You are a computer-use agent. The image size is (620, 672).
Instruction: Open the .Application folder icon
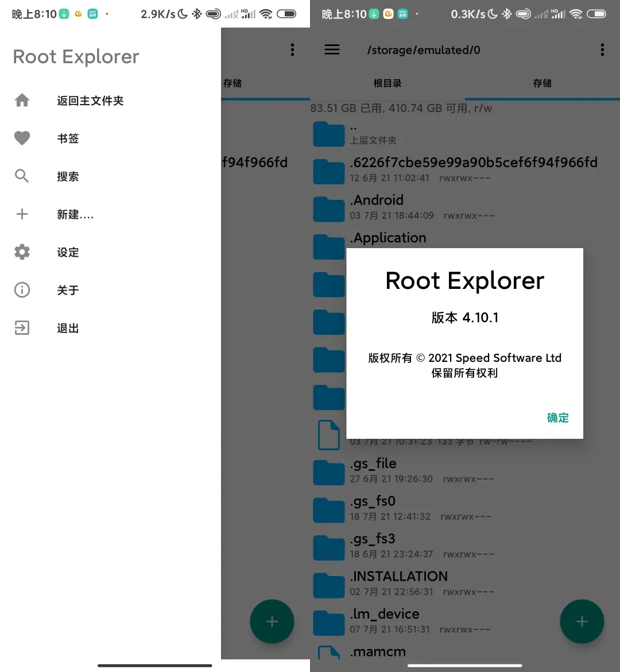pos(328,246)
